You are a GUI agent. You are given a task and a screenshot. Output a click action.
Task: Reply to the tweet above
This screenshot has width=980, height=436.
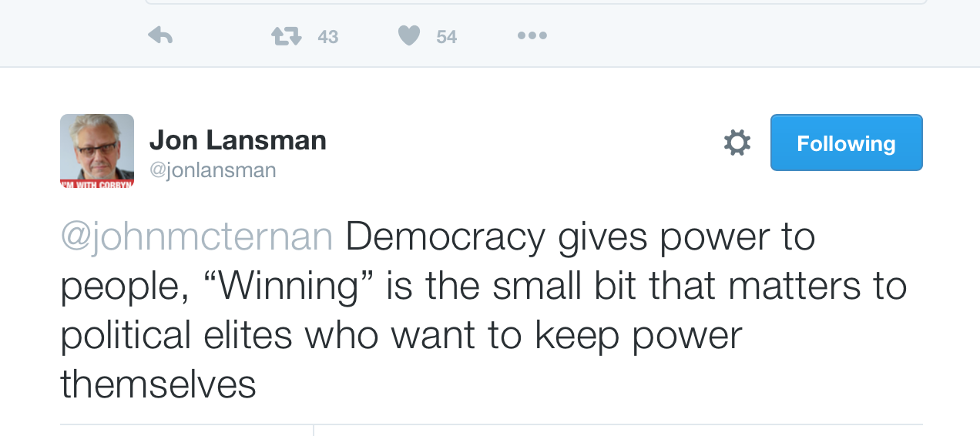159,35
